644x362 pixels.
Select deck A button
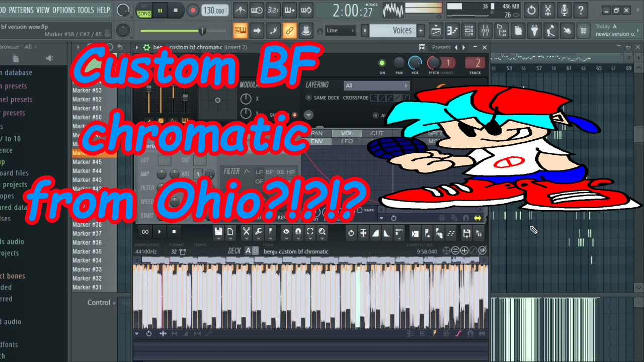point(248,251)
